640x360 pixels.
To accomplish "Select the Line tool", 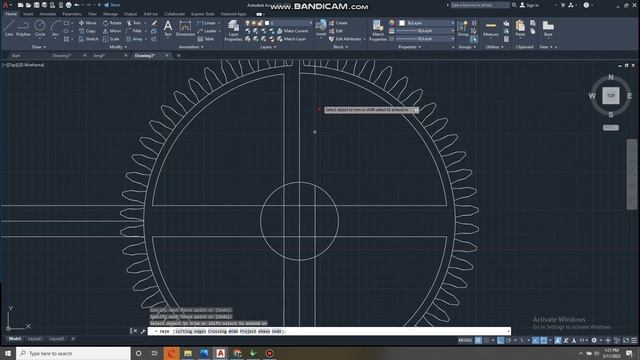I will point(9,29).
